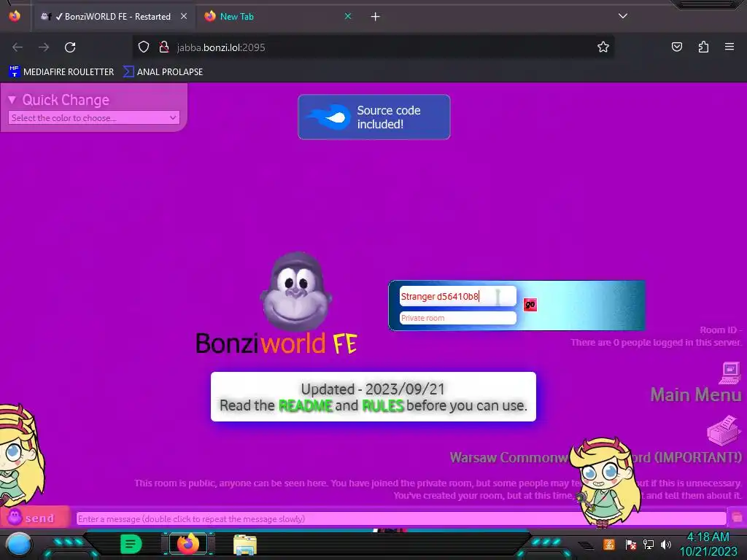Show hidden tray icons arrow
Screen dimensions: 747x560
(x=586, y=545)
